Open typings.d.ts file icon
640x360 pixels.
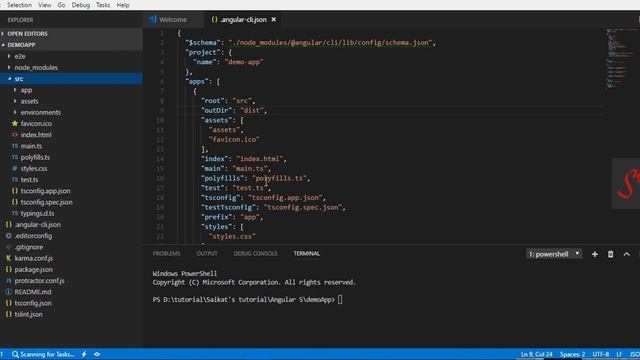point(15,213)
